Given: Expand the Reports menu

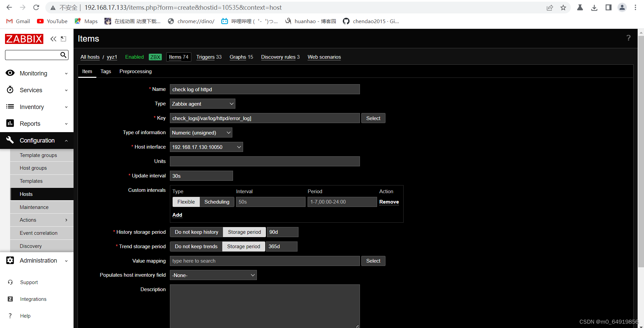Looking at the screenshot, I should (37, 124).
